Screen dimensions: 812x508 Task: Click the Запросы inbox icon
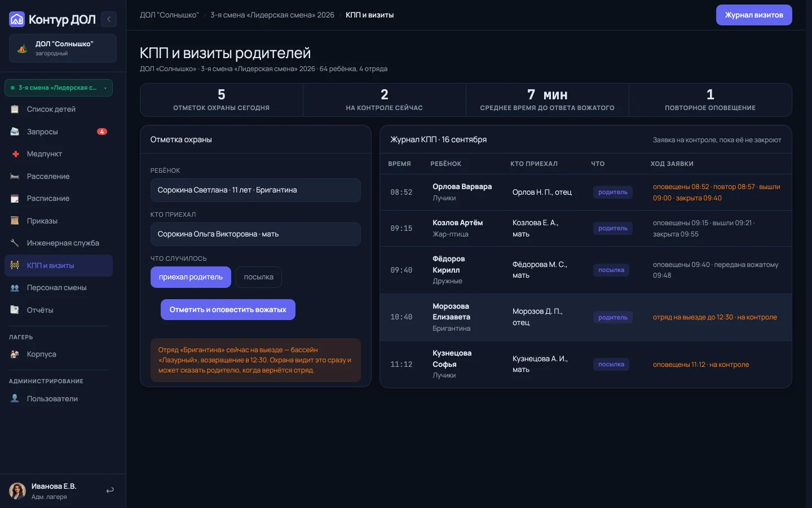[15, 132]
